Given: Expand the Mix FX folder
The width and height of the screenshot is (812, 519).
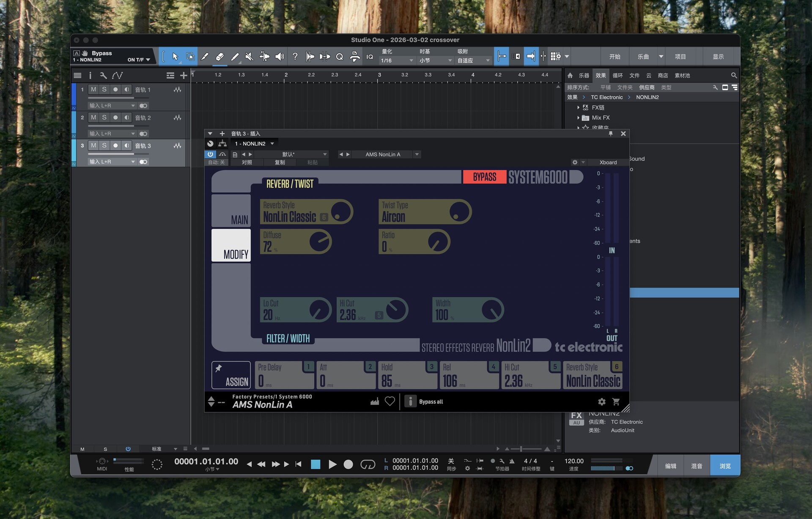Looking at the screenshot, I should click(578, 118).
